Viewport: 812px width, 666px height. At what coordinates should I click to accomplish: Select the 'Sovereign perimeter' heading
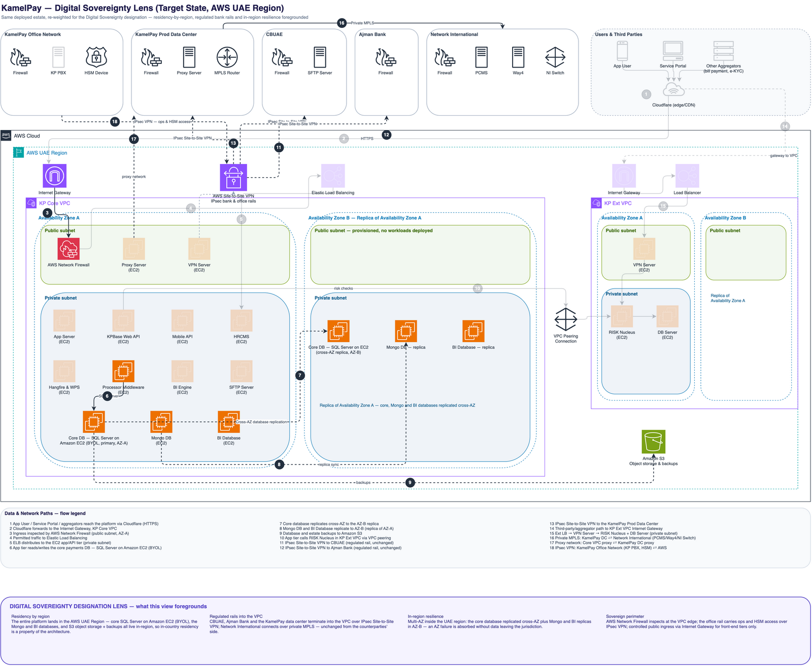tap(625, 616)
